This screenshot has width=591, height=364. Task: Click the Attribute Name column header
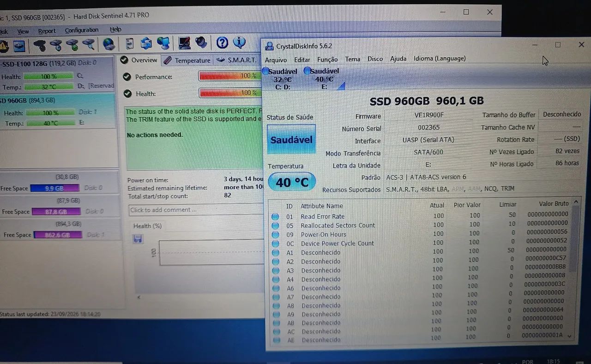tap(322, 206)
